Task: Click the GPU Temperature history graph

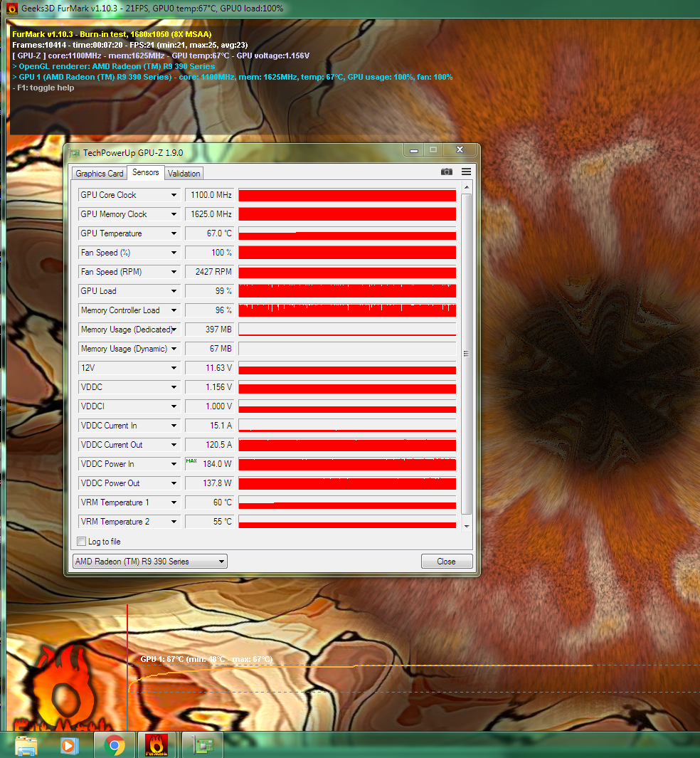Action: click(x=347, y=233)
